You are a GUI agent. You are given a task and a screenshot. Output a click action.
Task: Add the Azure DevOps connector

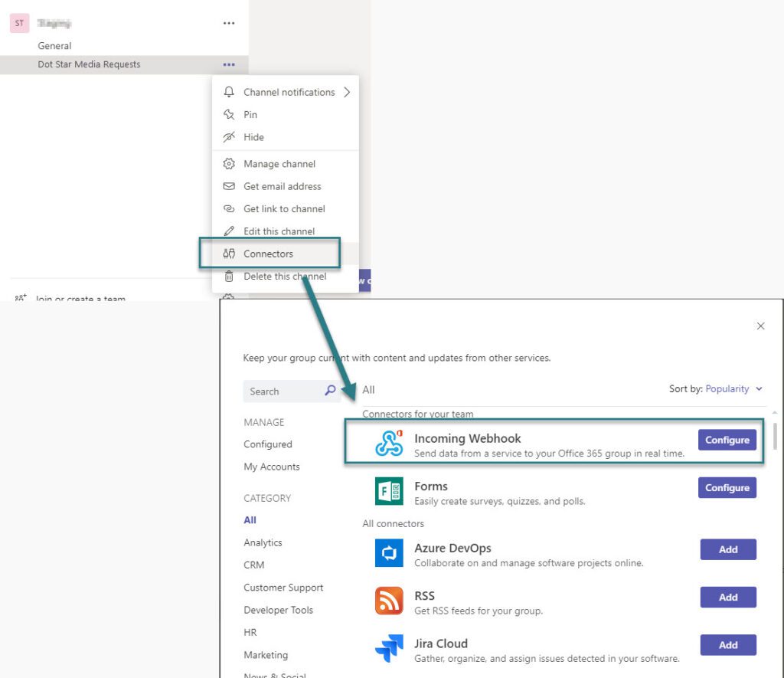[x=728, y=549]
